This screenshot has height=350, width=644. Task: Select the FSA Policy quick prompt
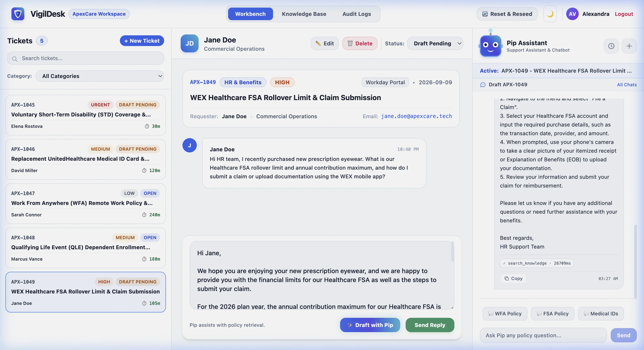coord(553,314)
